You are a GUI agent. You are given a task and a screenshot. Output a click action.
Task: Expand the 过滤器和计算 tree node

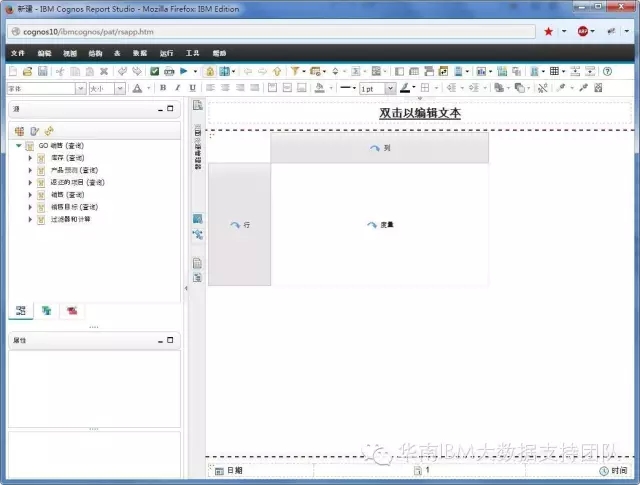click(x=30, y=219)
